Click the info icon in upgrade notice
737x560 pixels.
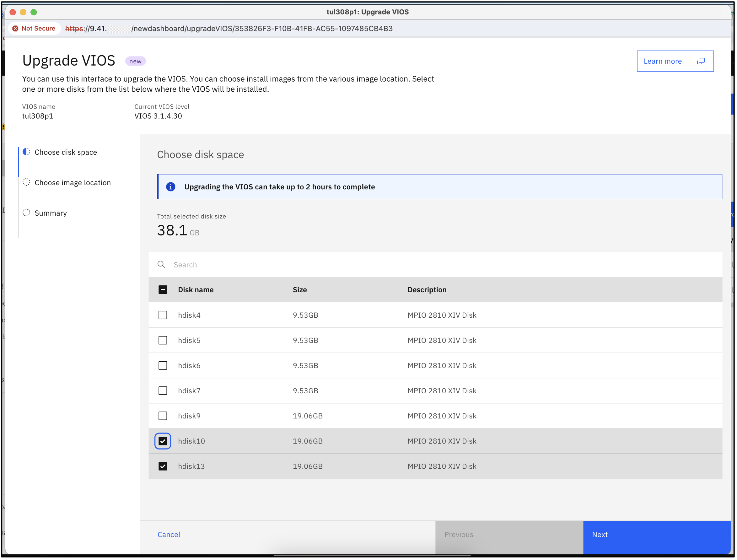click(x=171, y=187)
